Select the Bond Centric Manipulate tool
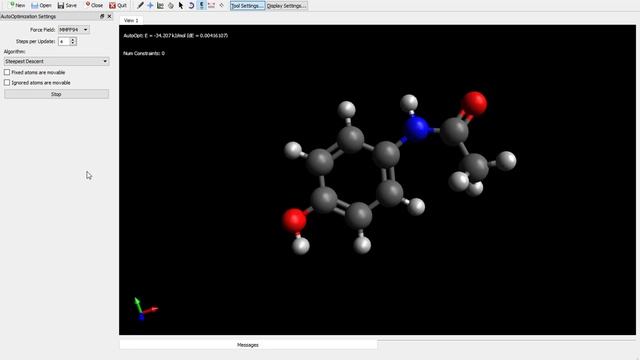Image resolution: width=640 pixels, height=360 pixels. [x=160, y=5]
